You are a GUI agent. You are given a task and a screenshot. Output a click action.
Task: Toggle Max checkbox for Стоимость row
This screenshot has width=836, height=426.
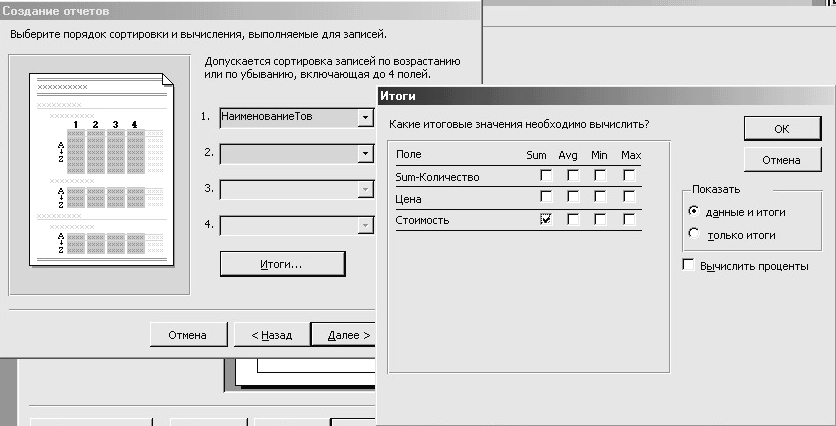[629, 218]
